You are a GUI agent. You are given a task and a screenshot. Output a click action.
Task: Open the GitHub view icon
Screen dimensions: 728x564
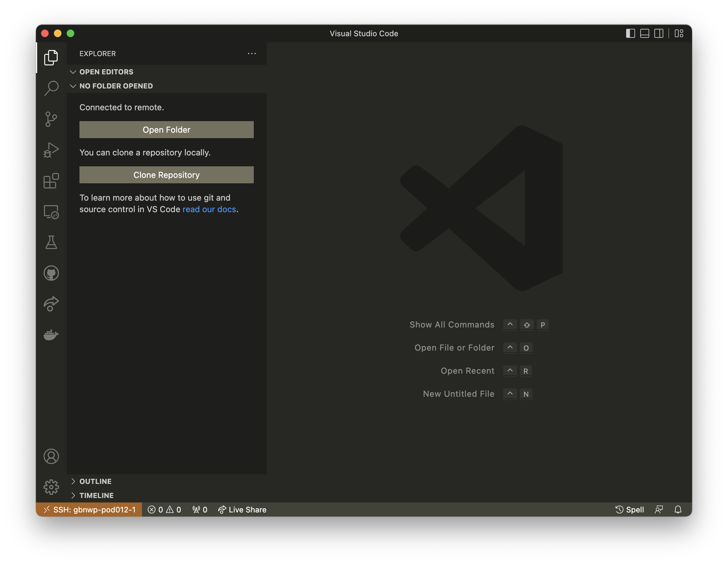click(x=51, y=273)
